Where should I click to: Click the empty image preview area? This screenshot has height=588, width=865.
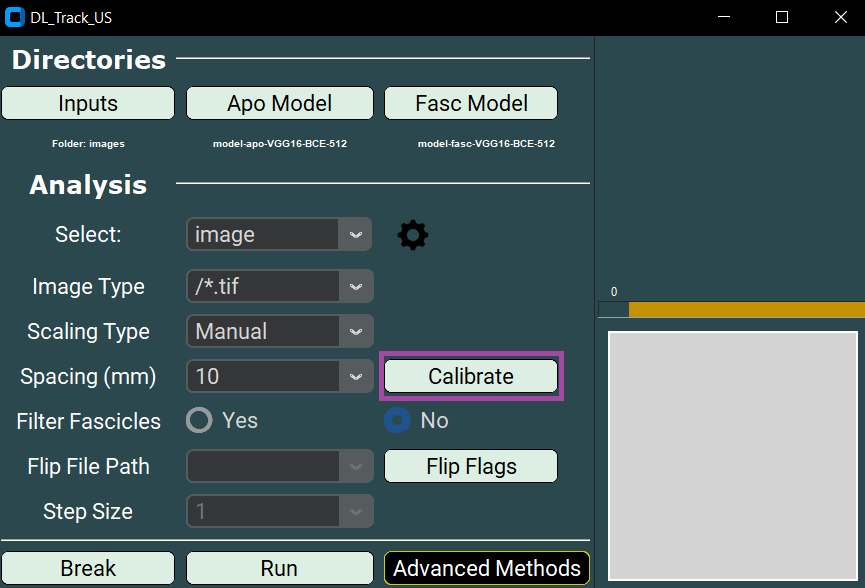click(x=732, y=455)
